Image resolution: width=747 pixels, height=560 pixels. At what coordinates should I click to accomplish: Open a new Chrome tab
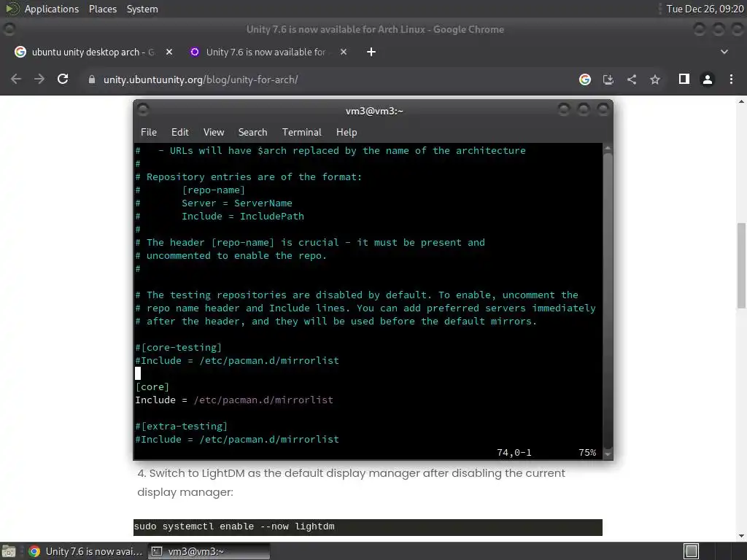(x=371, y=52)
